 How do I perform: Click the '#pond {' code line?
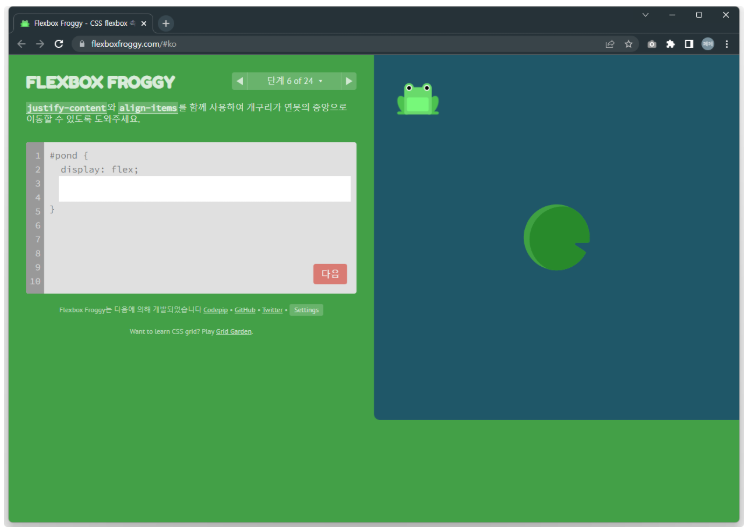tap(69, 156)
